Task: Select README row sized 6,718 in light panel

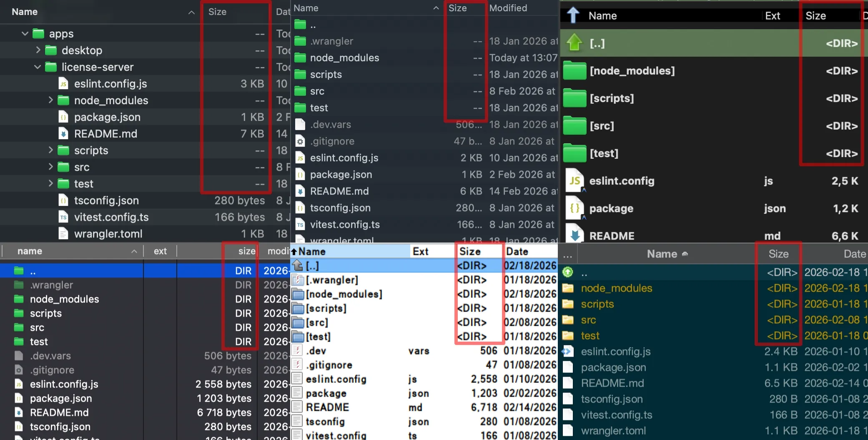Action: point(424,407)
